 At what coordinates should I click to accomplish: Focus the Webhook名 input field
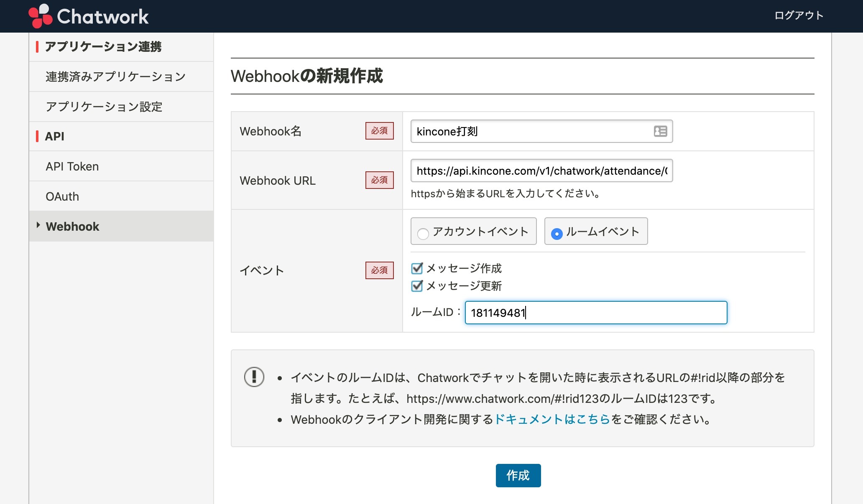click(x=541, y=131)
